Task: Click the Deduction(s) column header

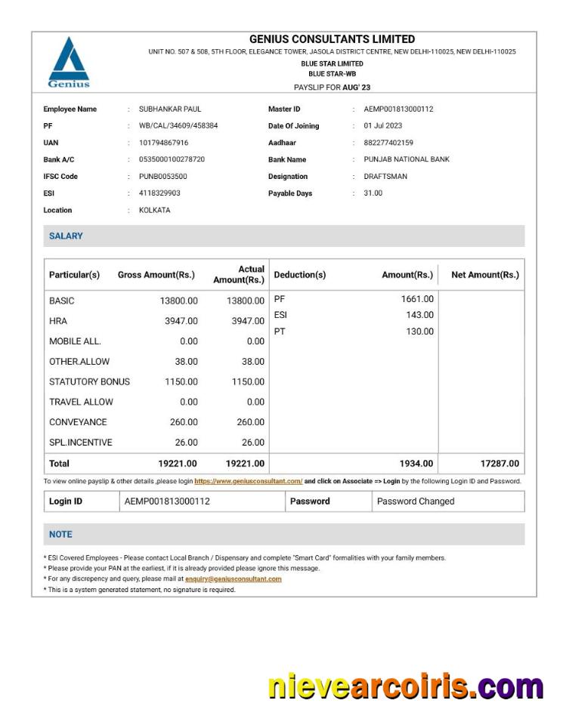Action: 300,275
